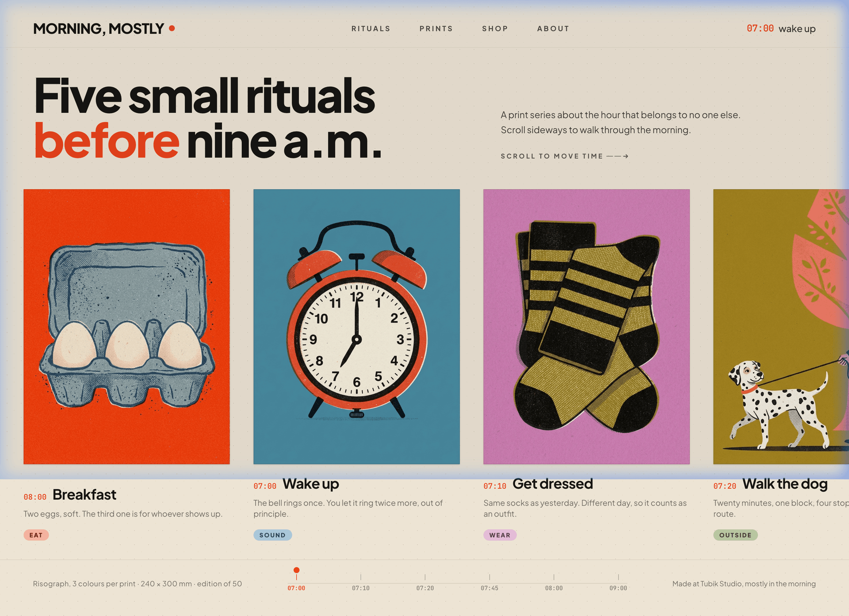Viewport: 849px width, 616px height.
Task: Jump to 09:00 on the timeline
Action: coord(618,588)
